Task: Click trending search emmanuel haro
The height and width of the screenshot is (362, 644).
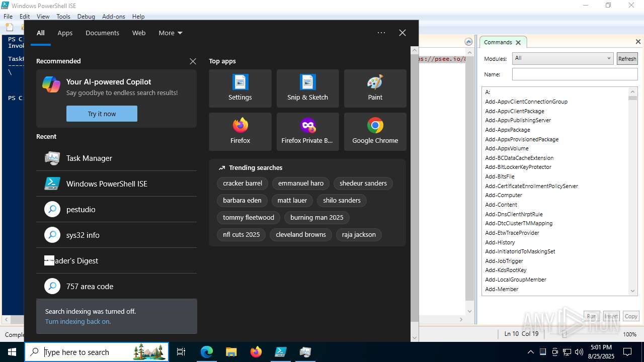Action: (301, 183)
